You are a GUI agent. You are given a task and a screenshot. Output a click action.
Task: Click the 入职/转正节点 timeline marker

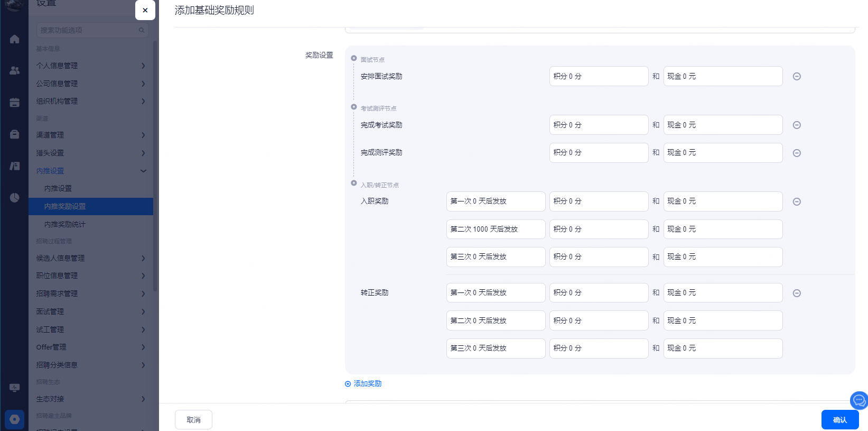point(354,183)
